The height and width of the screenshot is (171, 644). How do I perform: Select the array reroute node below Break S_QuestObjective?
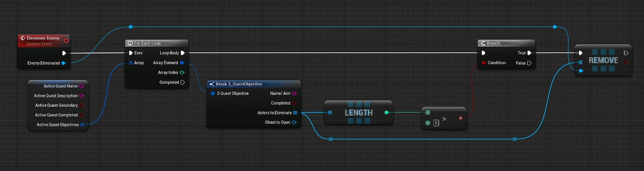[331, 139]
